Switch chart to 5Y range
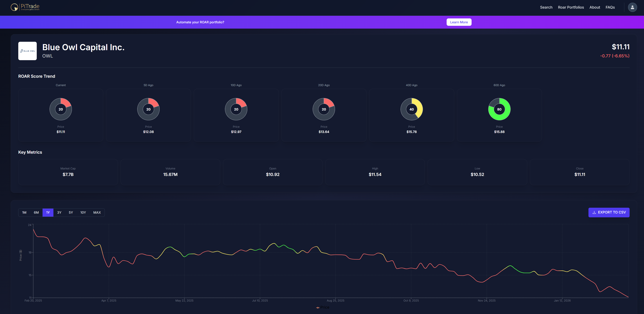Screen dimensions: 644x314 pos(71,212)
